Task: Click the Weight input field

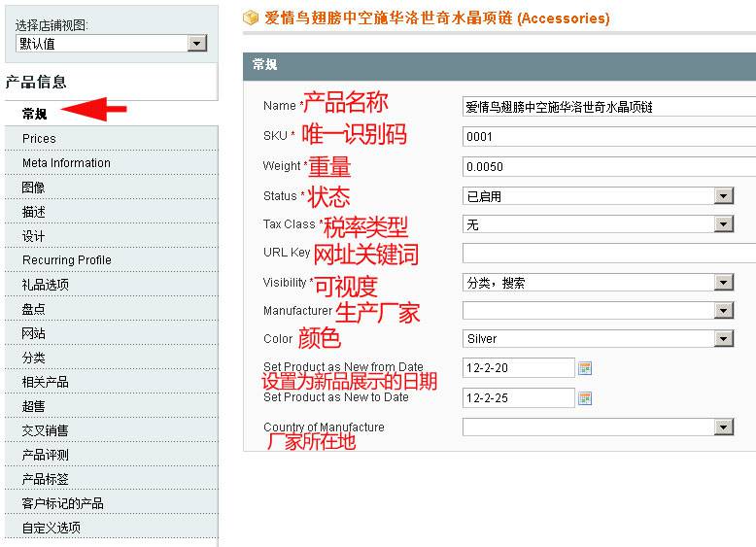Action: pyautogui.click(x=608, y=166)
